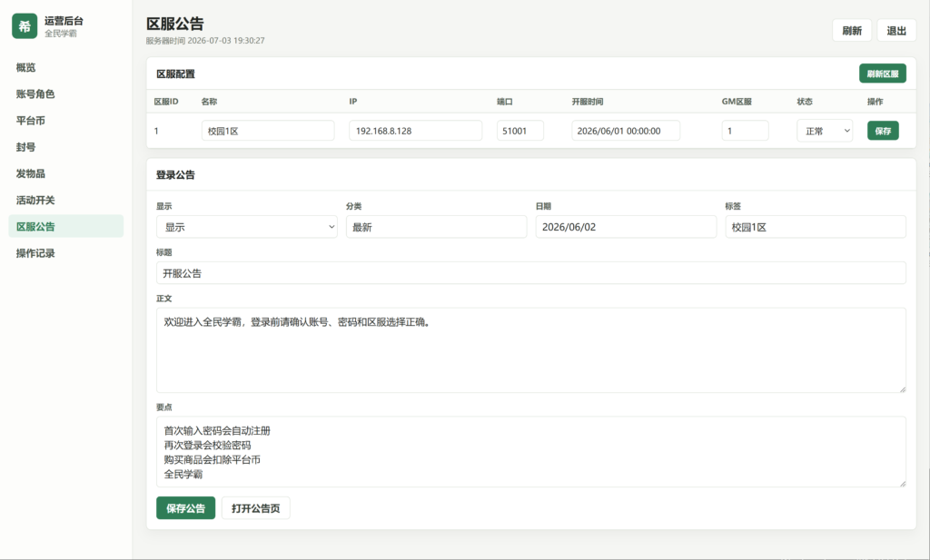
Task: Expand the 状态 dropdown showing 正常
Action: pyautogui.click(x=825, y=131)
